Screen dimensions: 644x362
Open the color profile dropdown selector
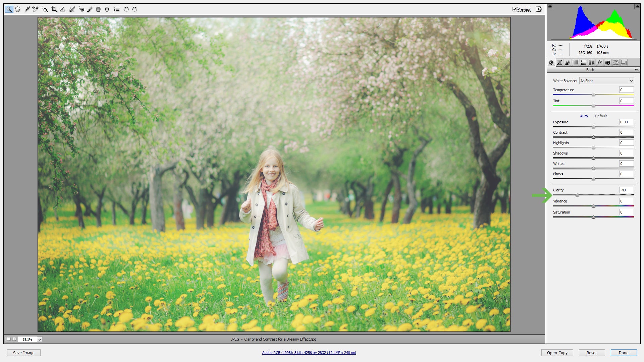(x=308, y=352)
